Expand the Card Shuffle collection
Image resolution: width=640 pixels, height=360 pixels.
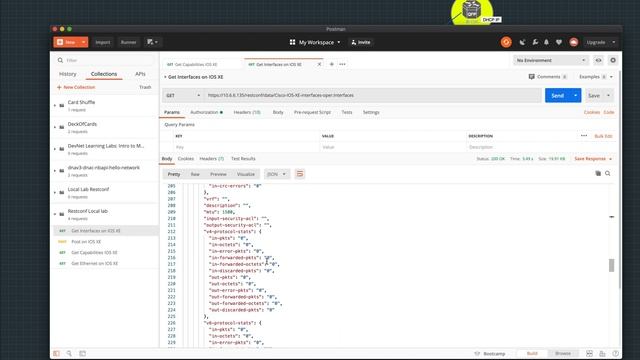pyautogui.click(x=55, y=105)
